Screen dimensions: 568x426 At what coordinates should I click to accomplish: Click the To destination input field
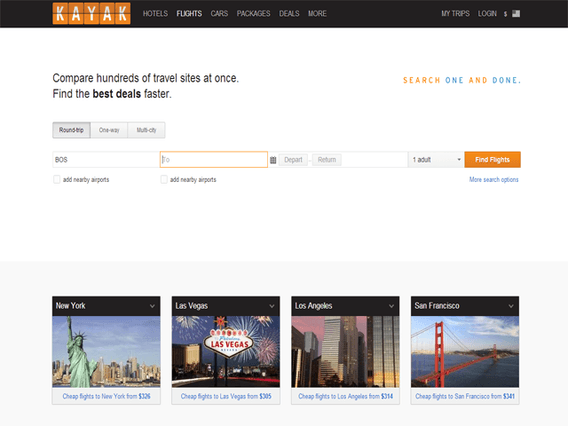(x=214, y=160)
